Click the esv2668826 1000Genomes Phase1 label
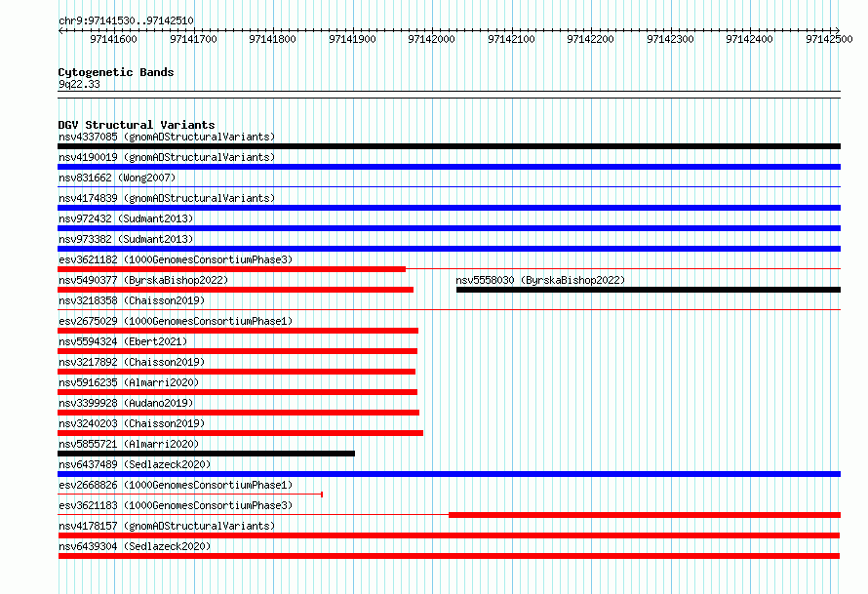Screen dimensions: 868x594 pyautogui.click(x=176, y=485)
